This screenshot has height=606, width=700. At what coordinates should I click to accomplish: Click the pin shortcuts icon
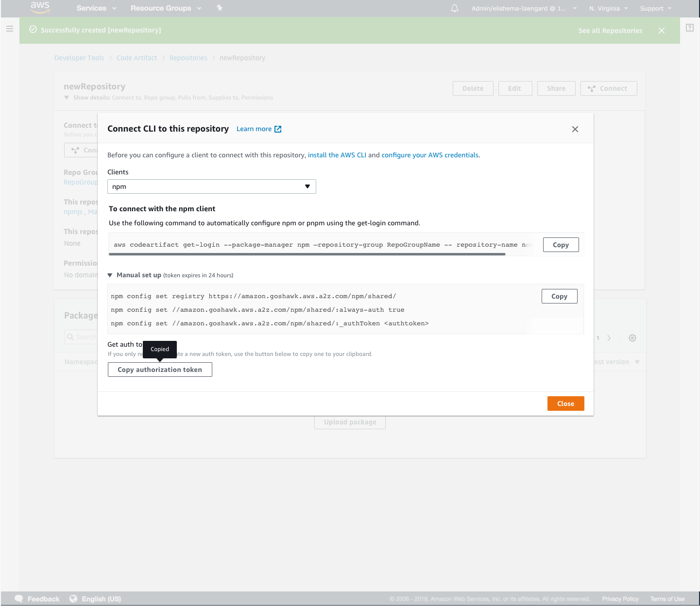click(x=220, y=8)
